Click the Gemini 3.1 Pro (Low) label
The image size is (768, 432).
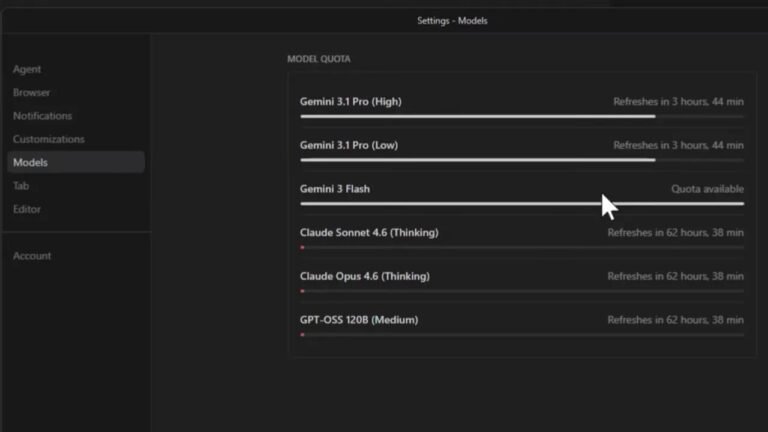point(349,145)
